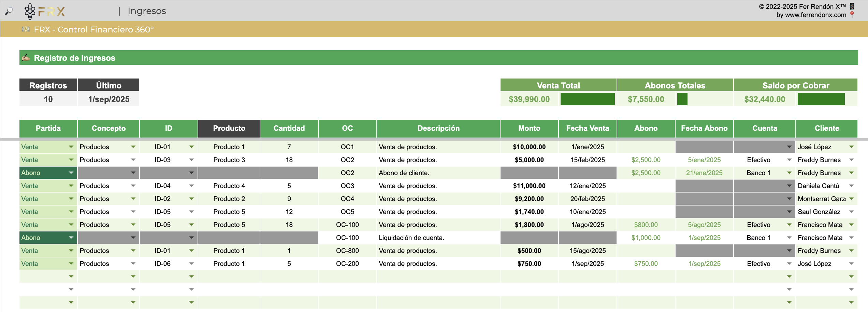Click the red location pin icon
The image size is (868, 312).
[852, 14]
